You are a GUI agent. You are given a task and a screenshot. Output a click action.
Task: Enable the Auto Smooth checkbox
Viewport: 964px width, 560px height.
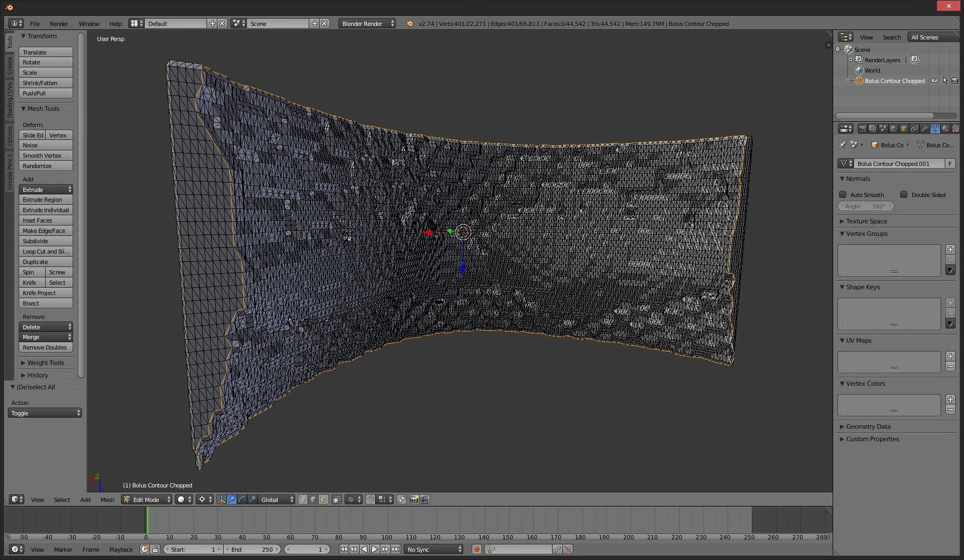[843, 194]
